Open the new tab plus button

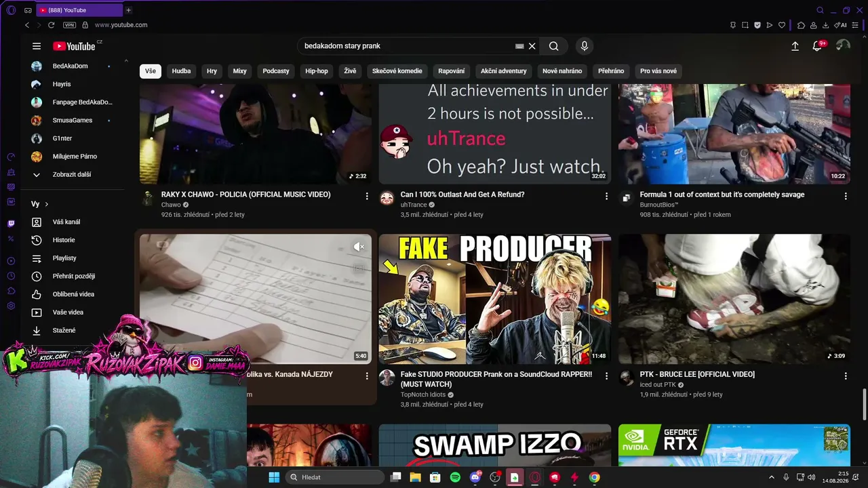tap(128, 10)
